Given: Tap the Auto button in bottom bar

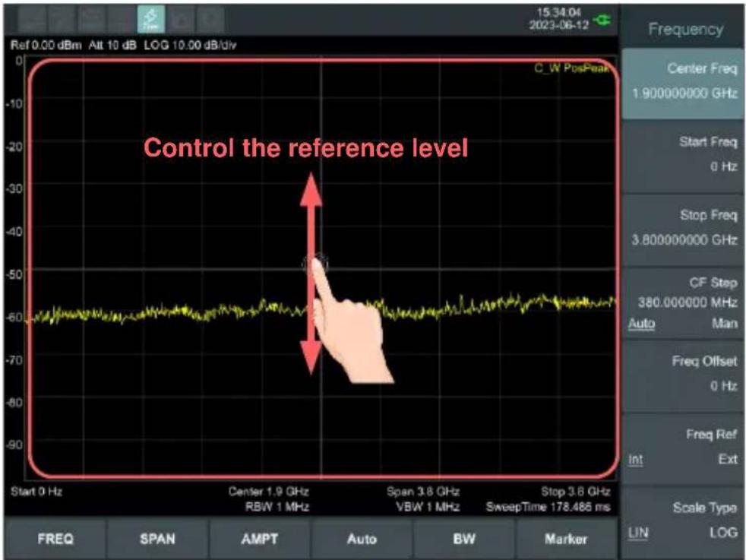Looking at the screenshot, I should pyautogui.click(x=362, y=539).
